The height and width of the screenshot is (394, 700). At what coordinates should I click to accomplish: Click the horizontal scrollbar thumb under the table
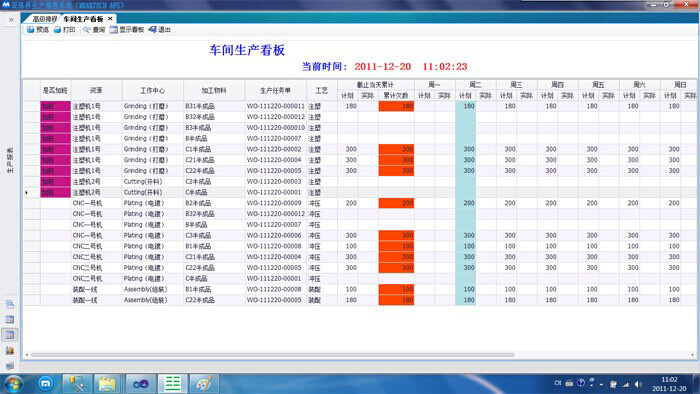point(272,355)
